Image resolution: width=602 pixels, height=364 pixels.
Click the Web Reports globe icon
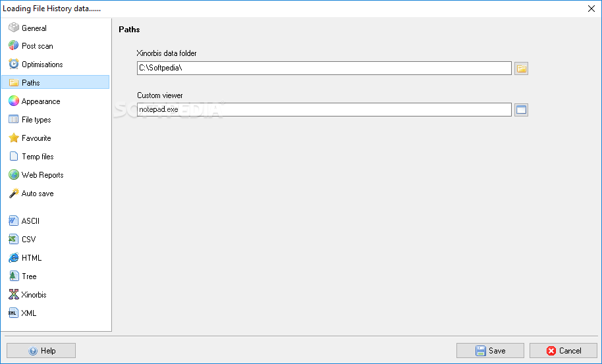pyautogui.click(x=14, y=174)
